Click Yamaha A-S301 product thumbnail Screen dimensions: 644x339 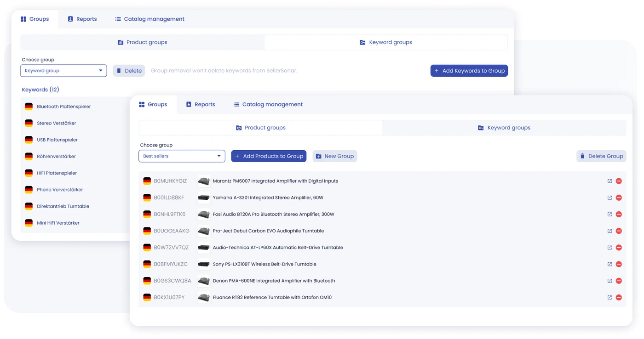pyautogui.click(x=203, y=198)
